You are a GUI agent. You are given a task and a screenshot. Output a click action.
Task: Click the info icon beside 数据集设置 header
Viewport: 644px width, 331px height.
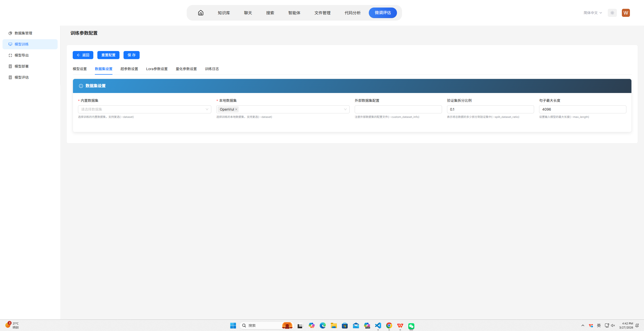coord(81,86)
